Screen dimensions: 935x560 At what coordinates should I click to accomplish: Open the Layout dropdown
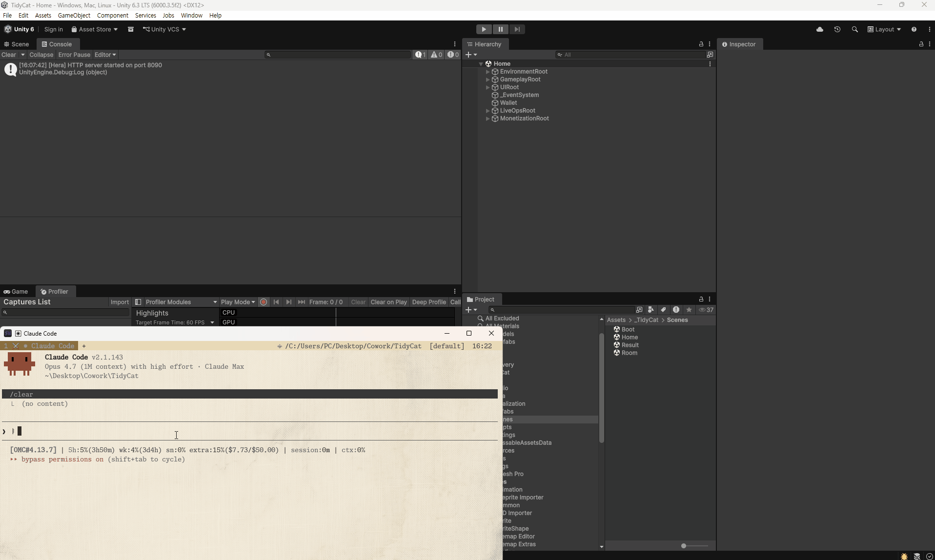[x=884, y=29]
